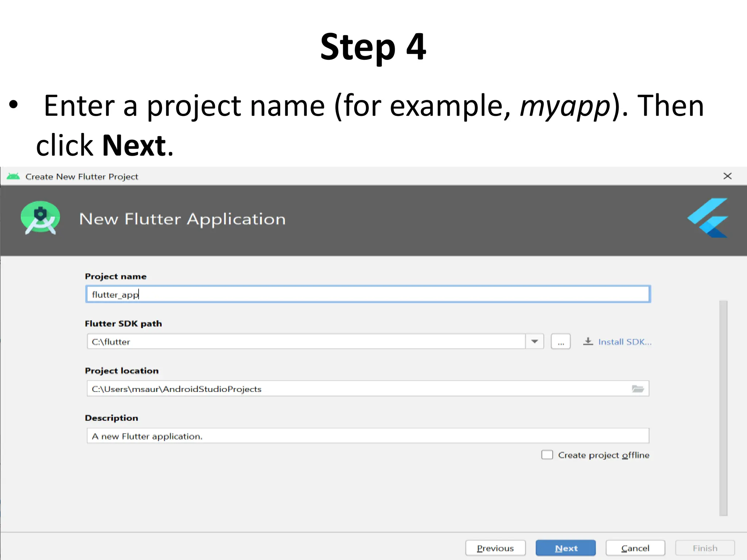Screen dimensions: 747x560
Task: Click the download icon beside Install SDK
Action: (x=588, y=342)
